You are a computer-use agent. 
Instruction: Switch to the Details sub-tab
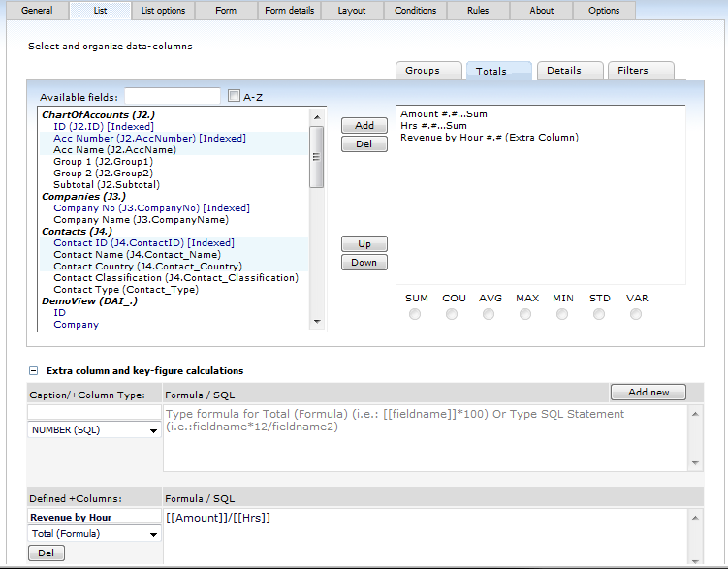[x=570, y=71]
